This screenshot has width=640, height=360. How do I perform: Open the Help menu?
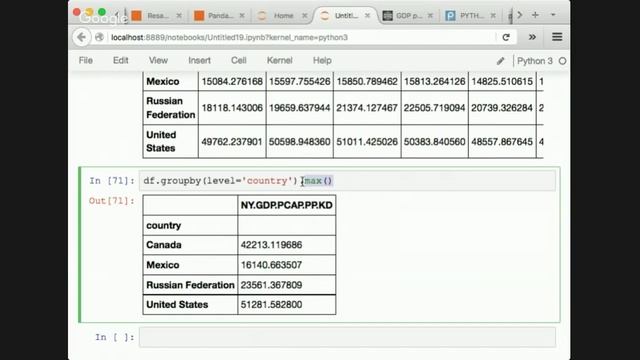point(322,60)
